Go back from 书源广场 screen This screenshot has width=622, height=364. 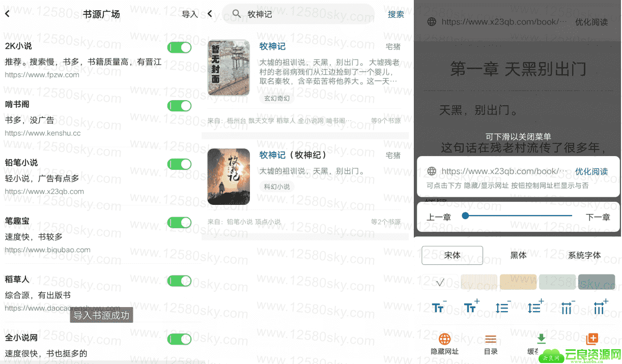click(x=7, y=14)
